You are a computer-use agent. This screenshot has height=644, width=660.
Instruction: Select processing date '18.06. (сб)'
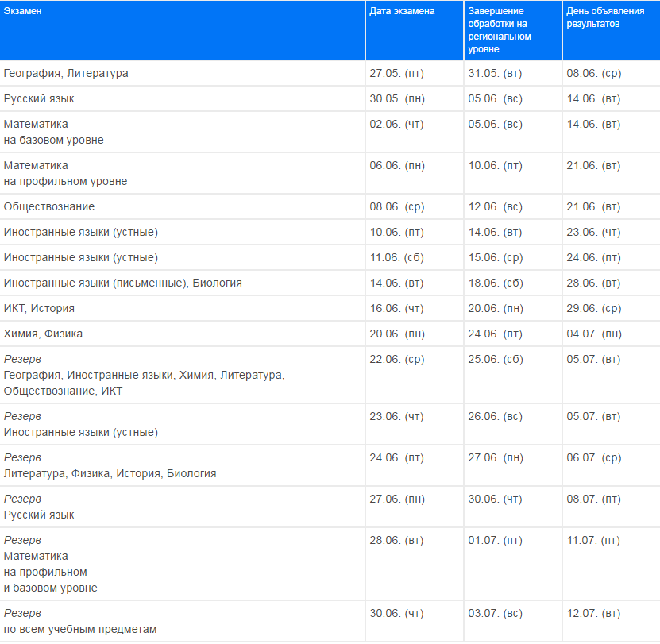coord(513,283)
